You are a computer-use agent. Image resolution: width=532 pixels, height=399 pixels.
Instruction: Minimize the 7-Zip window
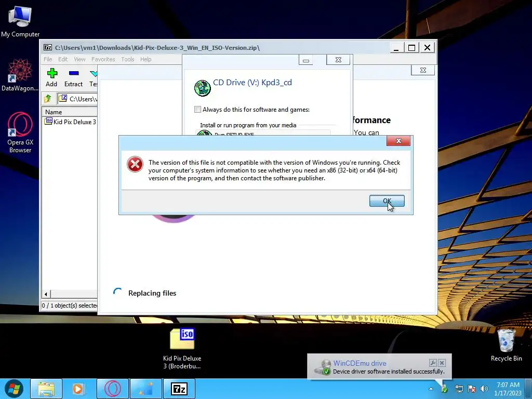tap(396, 48)
